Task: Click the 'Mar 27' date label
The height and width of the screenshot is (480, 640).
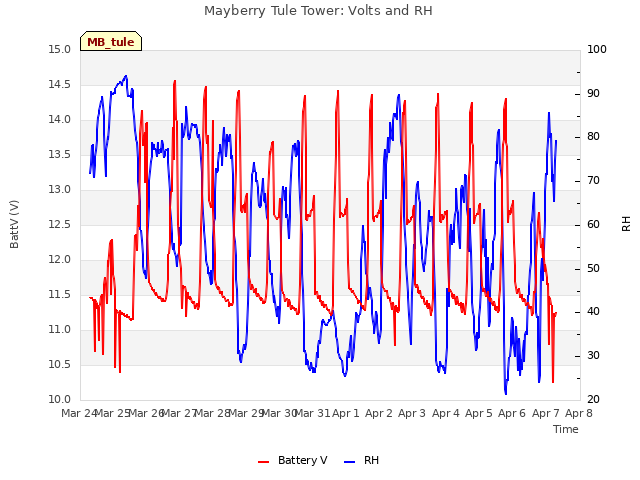Action: pos(180,413)
